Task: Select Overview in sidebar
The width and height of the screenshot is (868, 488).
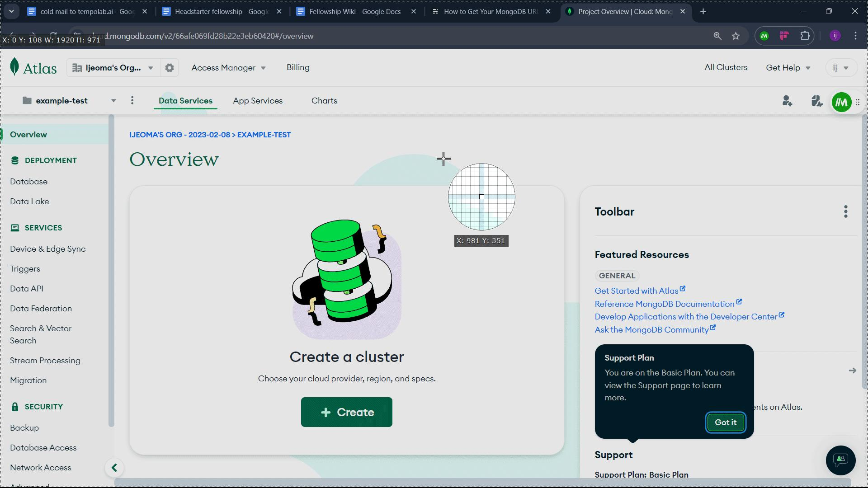Action: click(54, 135)
